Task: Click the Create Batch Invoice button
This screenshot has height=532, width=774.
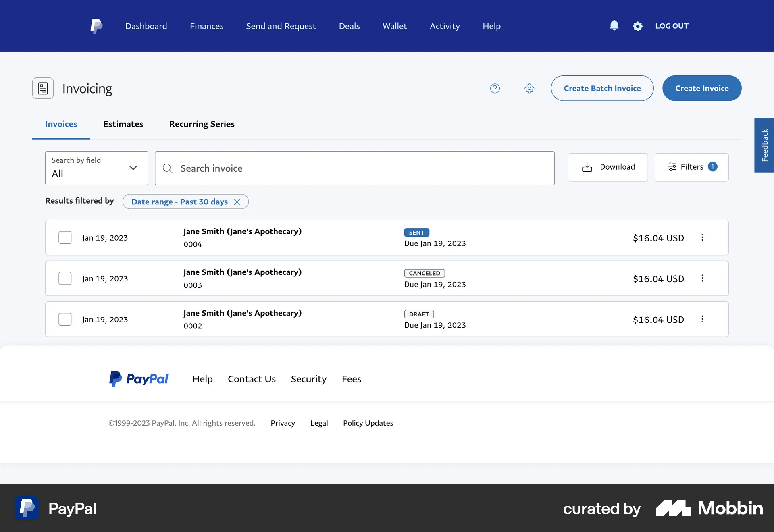Action: click(x=602, y=88)
